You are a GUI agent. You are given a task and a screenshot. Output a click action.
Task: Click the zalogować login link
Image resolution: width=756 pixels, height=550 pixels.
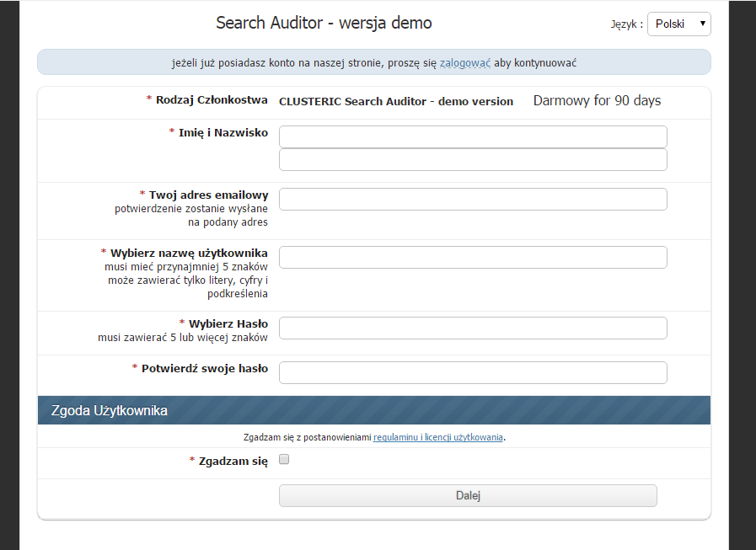464,62
